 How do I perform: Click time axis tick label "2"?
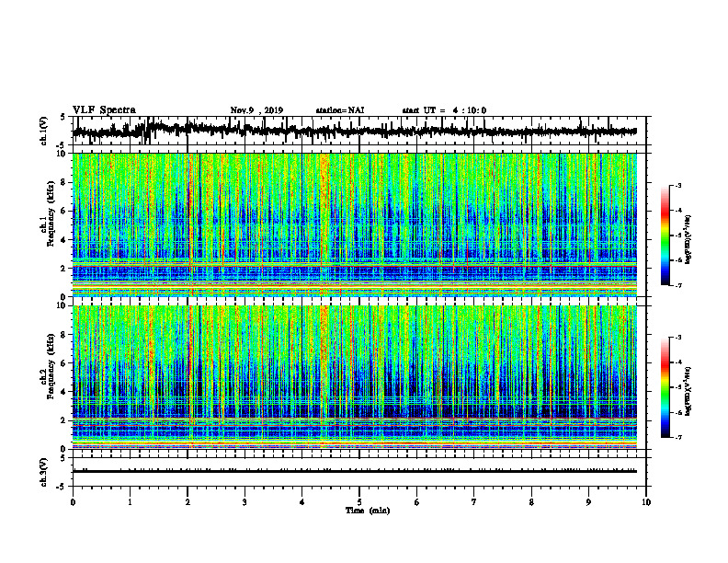coord(188,502)
